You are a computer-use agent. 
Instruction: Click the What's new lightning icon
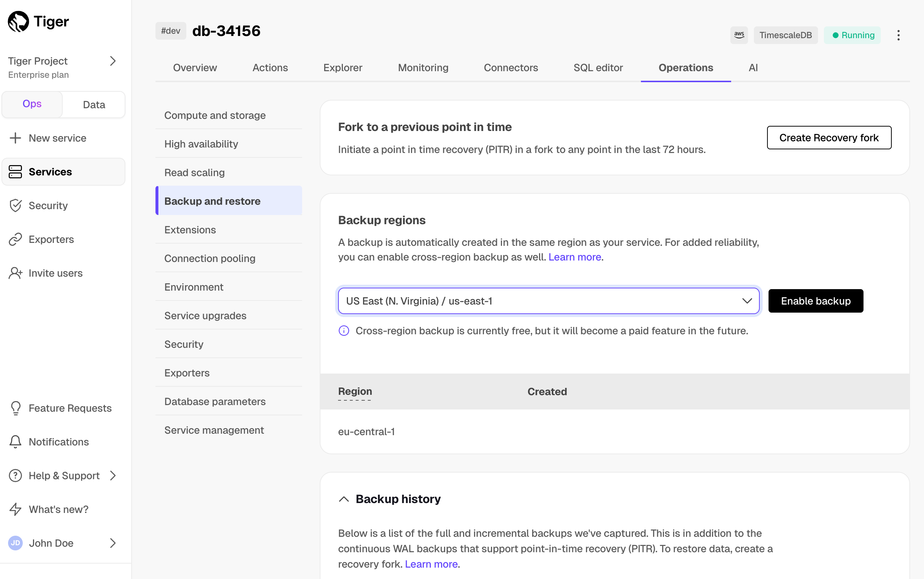point(15,509)
